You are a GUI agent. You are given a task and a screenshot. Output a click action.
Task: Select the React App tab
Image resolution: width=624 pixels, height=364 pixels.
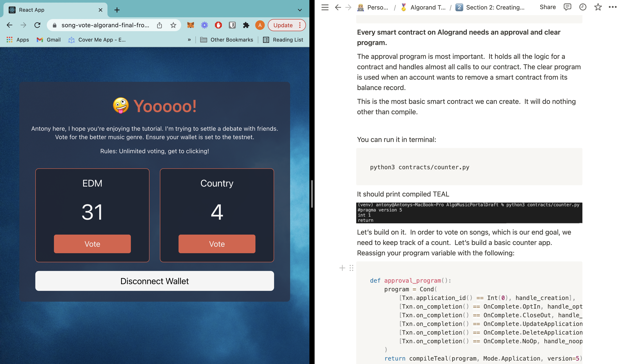[x=56, y=10]
